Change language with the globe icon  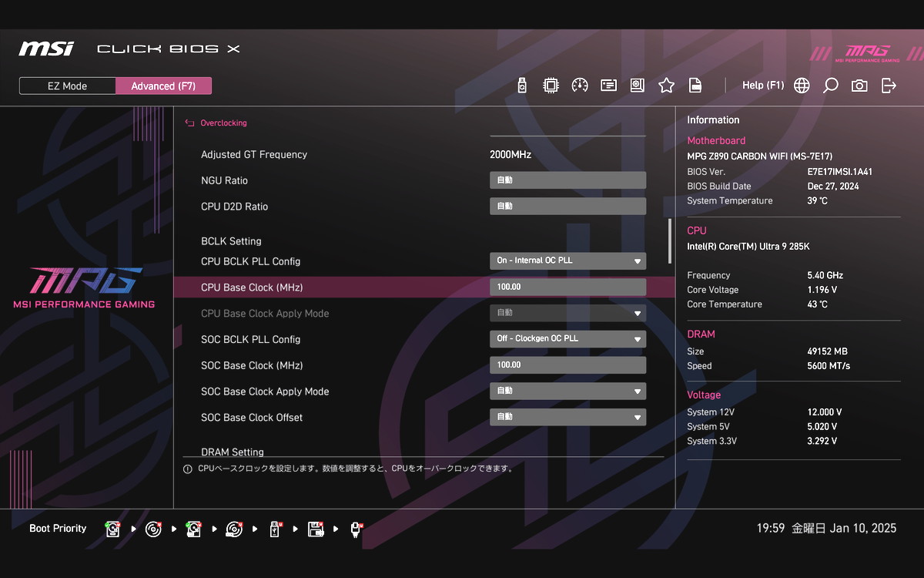coord(802,86)
